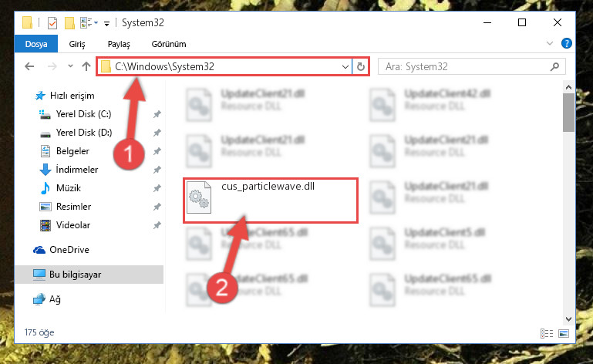Toggle the pin next to Belgeler
Viewport: 593px width, 364px height.
[157, 151]
